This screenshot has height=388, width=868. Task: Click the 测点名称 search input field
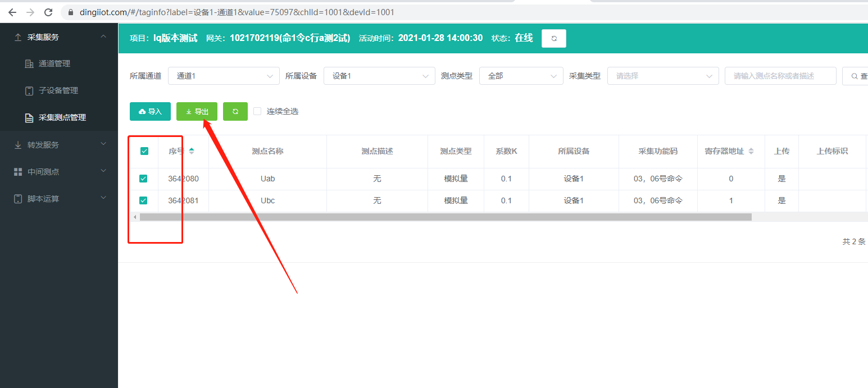780,76
